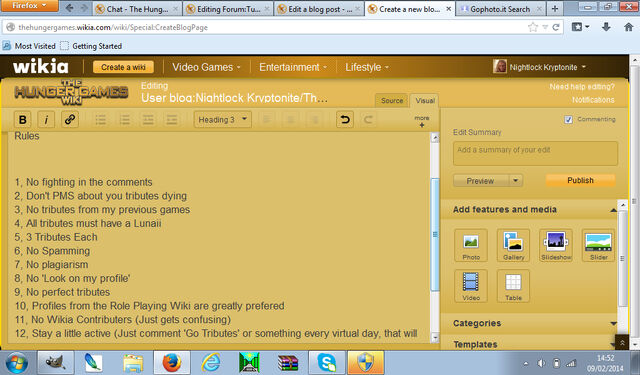Toggle italic formatting in editor toolbar
640x375 pixels.
point(46,120)
